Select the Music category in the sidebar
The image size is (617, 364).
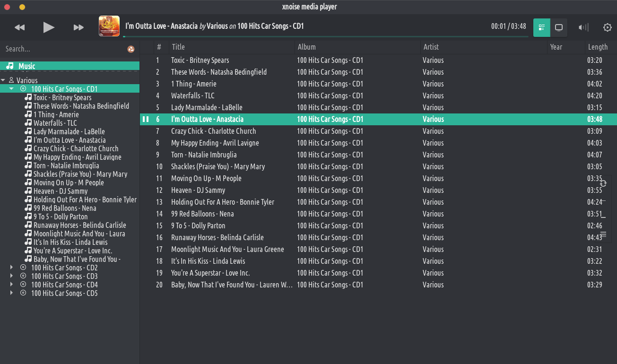click(x=27, y=66)
